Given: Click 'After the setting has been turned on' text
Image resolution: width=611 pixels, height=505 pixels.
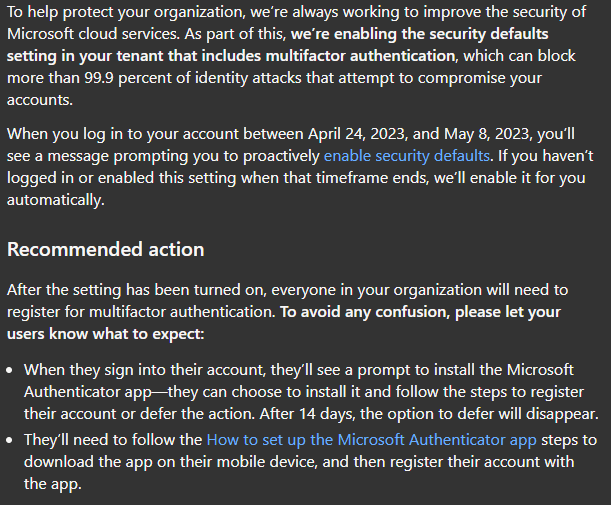Looking at the screenshot, I should (136, 290).
